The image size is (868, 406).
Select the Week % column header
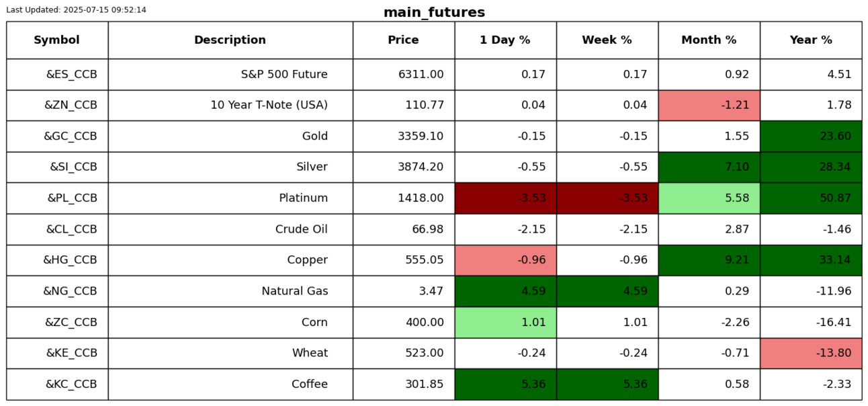(607, 40)
